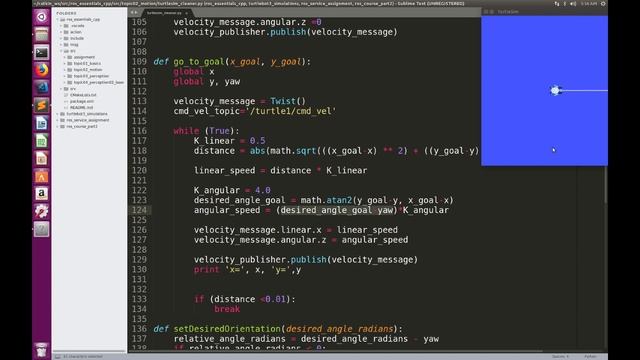The height and width of the screenshot is (360, 640).
Task: Click setDesiredOrientation function name
Action: (x=228, y=329)
